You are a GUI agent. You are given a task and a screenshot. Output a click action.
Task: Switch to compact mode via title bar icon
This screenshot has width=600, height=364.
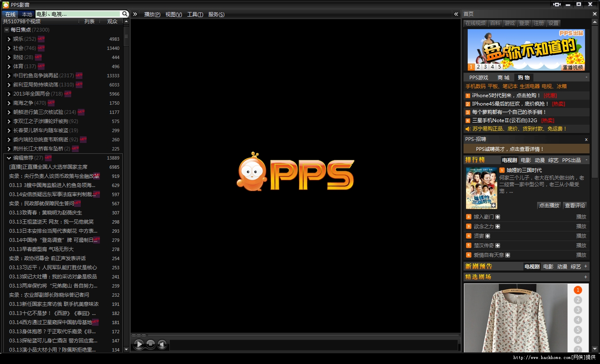pyautogui.click(x=557, y=4)
